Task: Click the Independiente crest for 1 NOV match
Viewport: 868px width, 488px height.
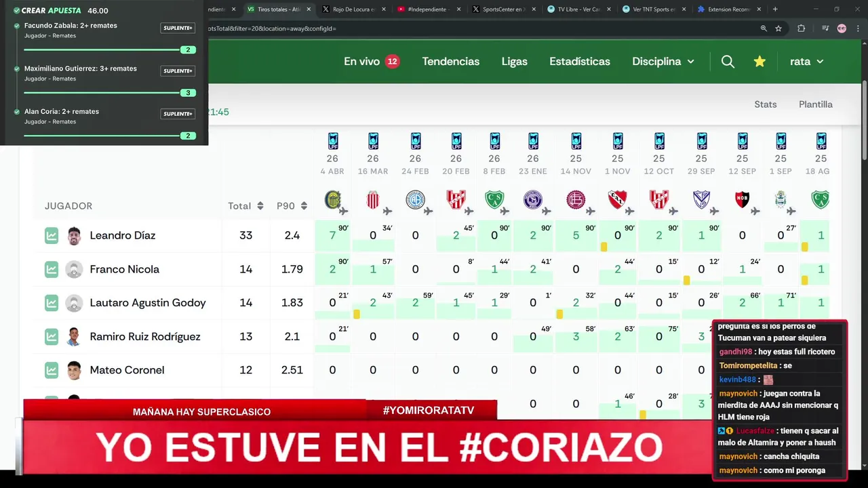Action: coord(617,199)
